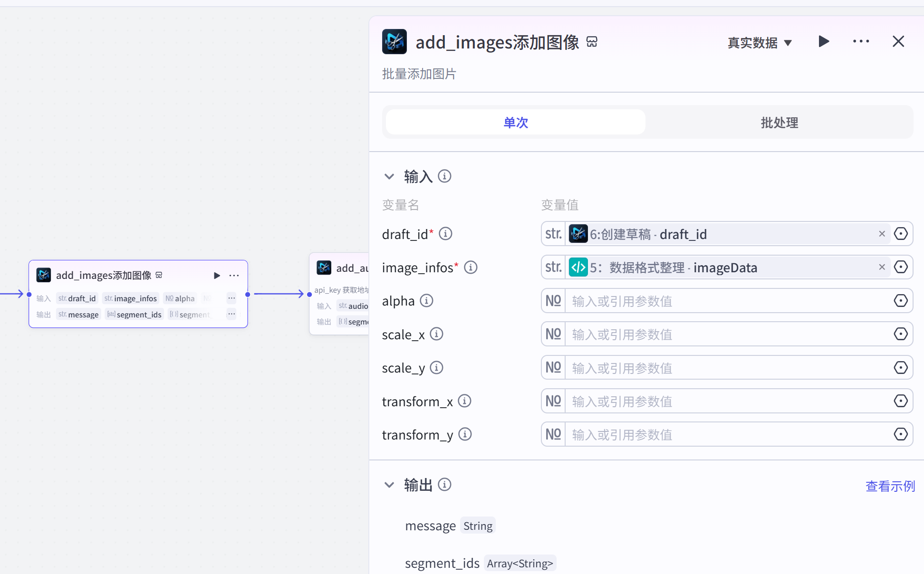Viewport: 924px width, 574px height.
Task: Click the message String output row
Action: 450,526
